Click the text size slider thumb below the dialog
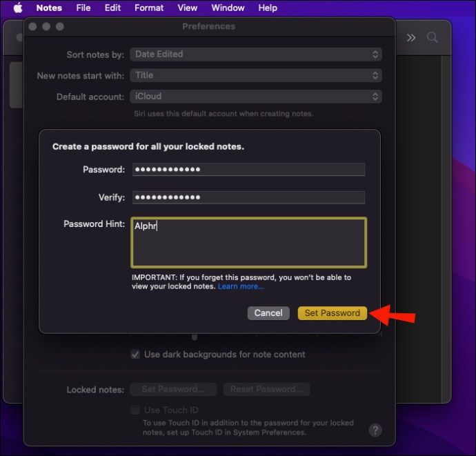Image resolution: width=476 pixels, height=456 pixels. [195, 337]
